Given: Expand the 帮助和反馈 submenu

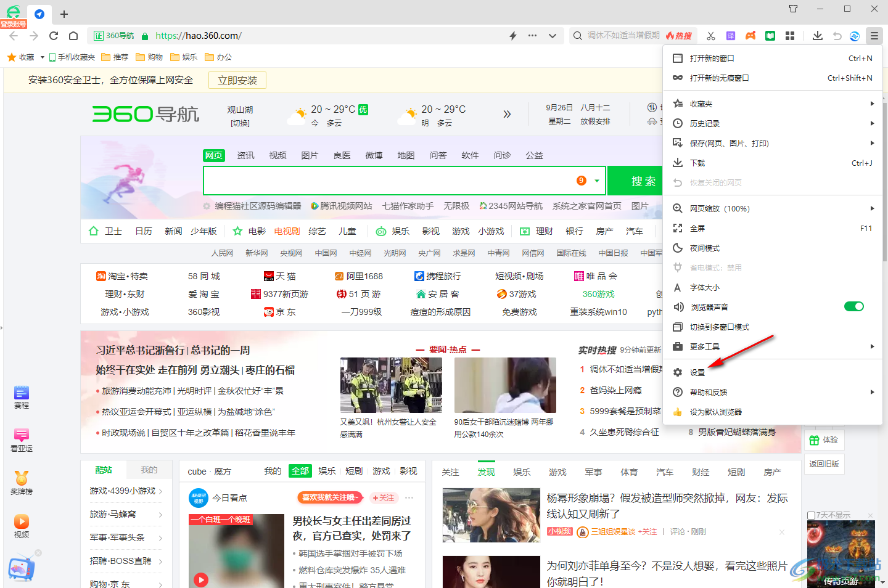Looking at the screenshot, I should 773,392.
